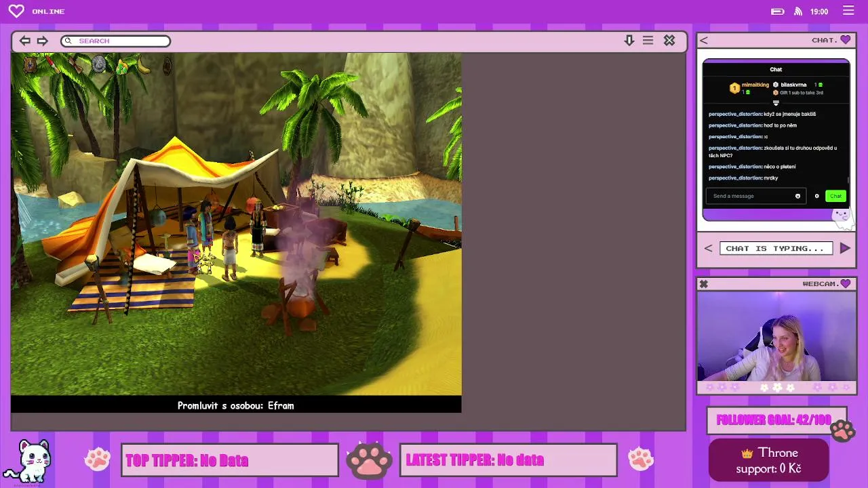The image size is (868, 488).
Task: Open the list menu icon beside download
Action: tap(648, 41)
